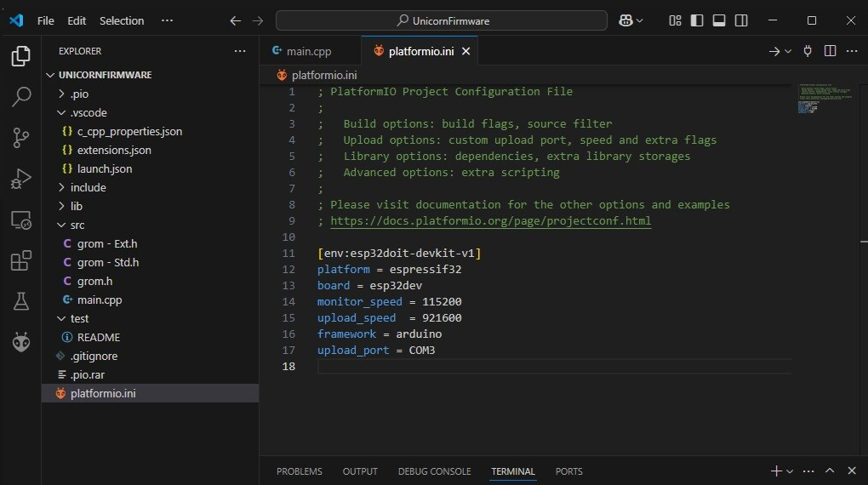Click the code minimap preview
This screenshot has width=868, height=485.
[825, 99]
